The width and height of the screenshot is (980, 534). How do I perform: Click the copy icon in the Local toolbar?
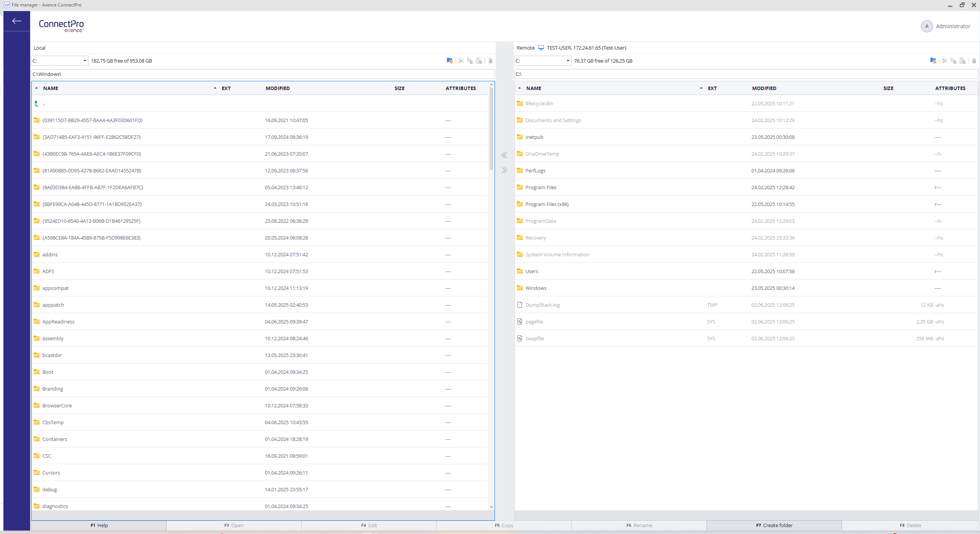tap(470, 61)
